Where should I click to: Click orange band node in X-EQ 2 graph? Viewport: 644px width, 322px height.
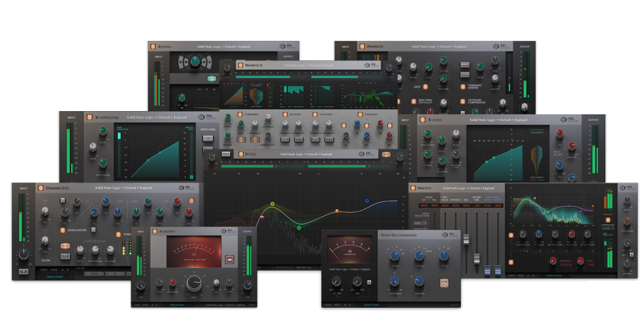point(337,211)
